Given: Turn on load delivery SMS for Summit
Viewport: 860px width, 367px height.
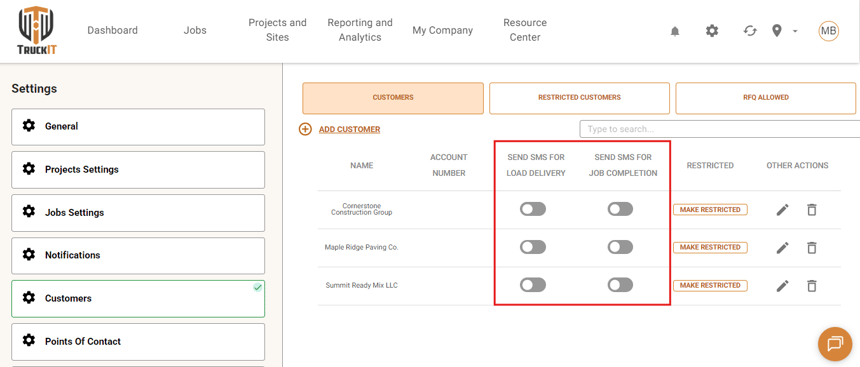Looking at the screenshot, I should 533,285.
